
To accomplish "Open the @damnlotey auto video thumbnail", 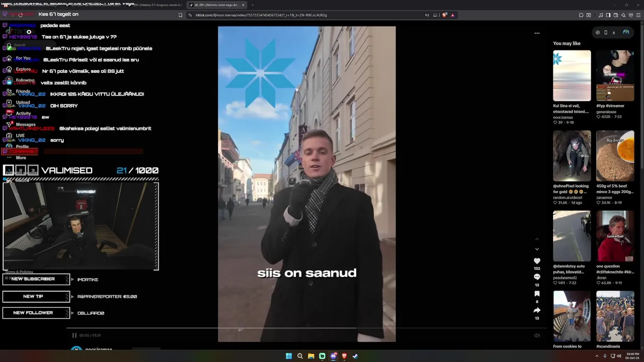I will tap(572, 236).
